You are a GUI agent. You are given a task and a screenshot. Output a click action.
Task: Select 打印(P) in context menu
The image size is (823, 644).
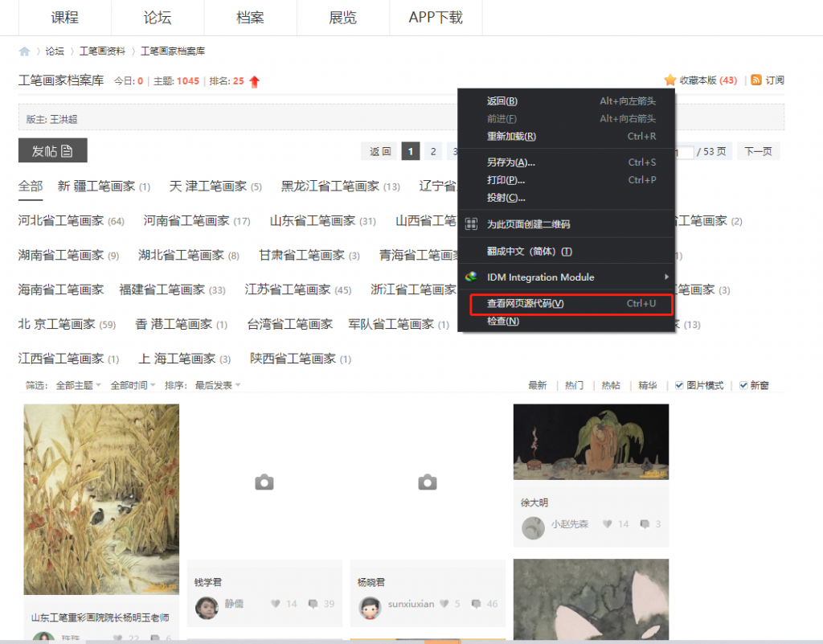566,180
